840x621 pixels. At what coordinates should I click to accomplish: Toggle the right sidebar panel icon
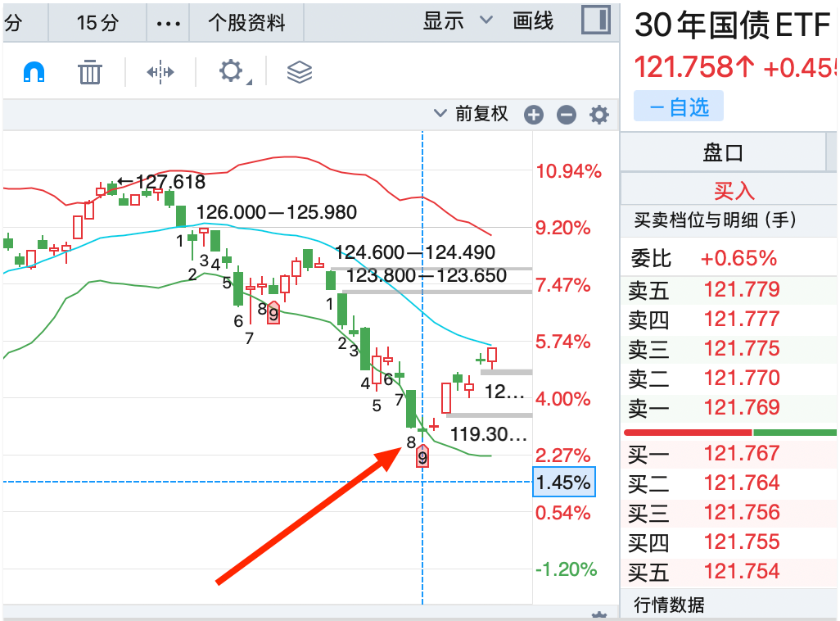[596, 20]
